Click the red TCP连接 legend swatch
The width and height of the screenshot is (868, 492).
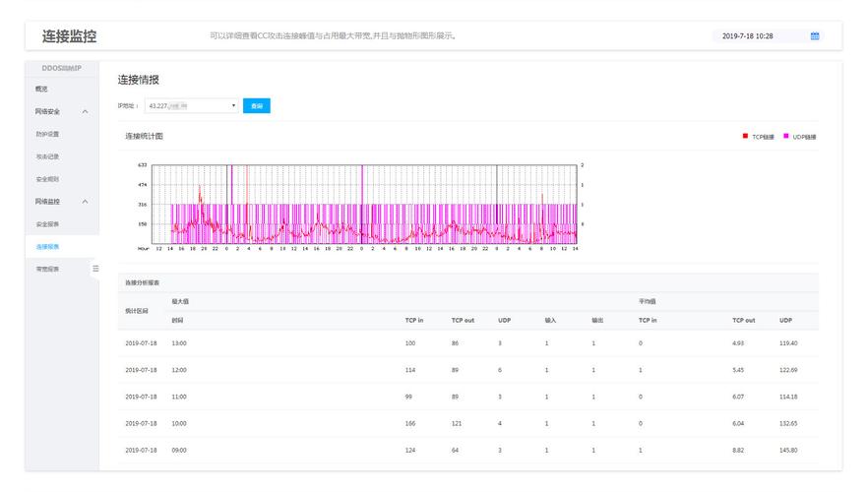click(x=745, y=136)
